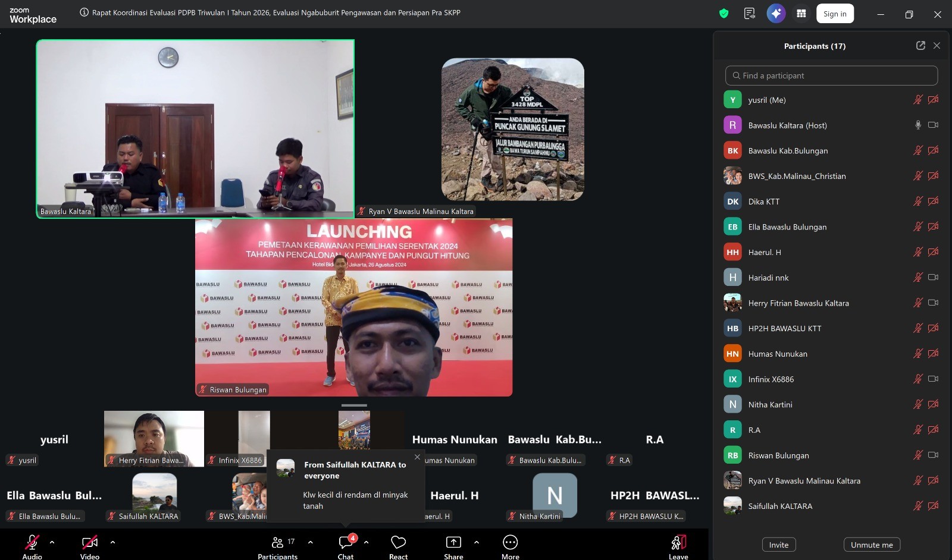Toggle the Video camera button

tap(90, 543)
